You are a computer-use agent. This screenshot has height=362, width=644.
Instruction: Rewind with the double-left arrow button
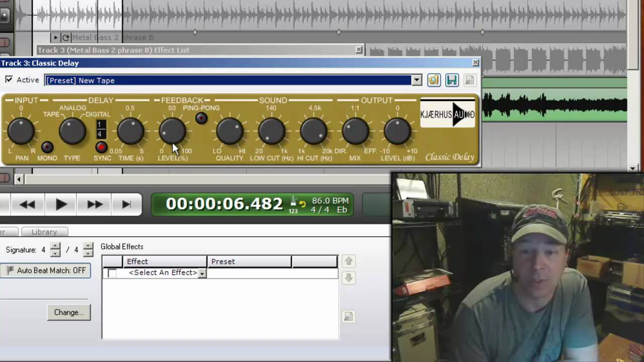(27, 204)
